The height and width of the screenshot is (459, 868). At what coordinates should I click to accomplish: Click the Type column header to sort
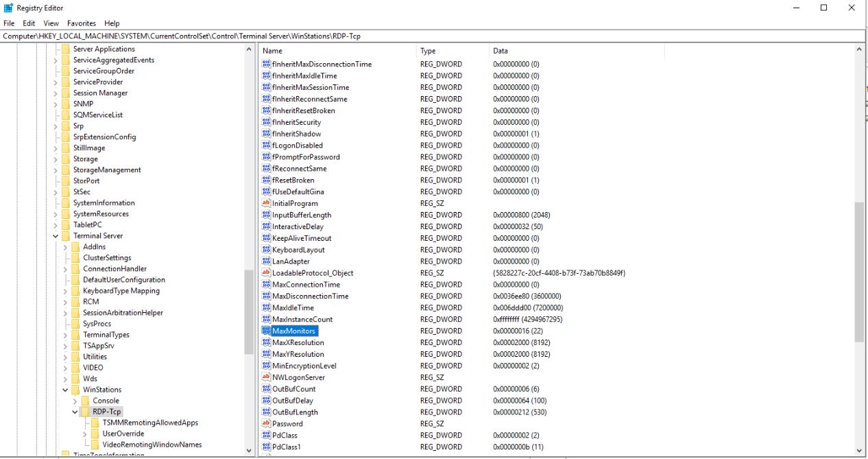click(x=426, y=50)
